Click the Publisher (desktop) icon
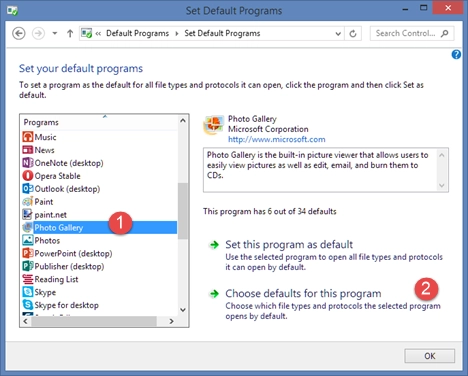This screenshot has height=376, width=468. [28, 266]
